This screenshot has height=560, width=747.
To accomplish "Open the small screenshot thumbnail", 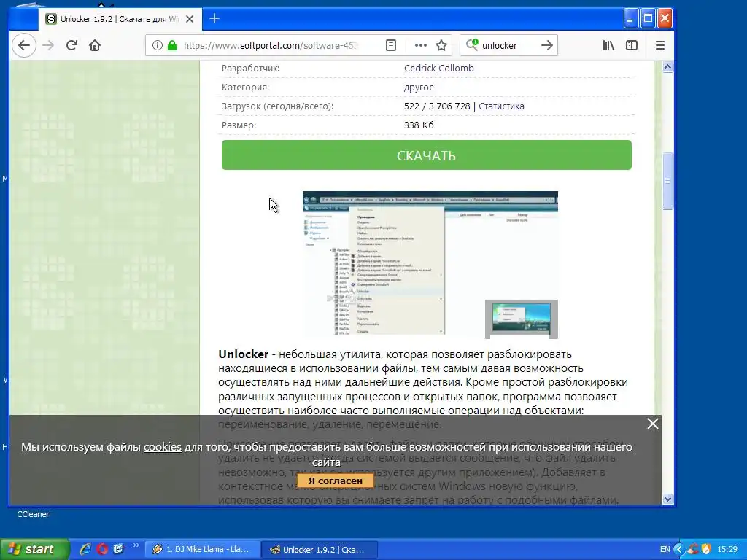I will coord(521,319).
